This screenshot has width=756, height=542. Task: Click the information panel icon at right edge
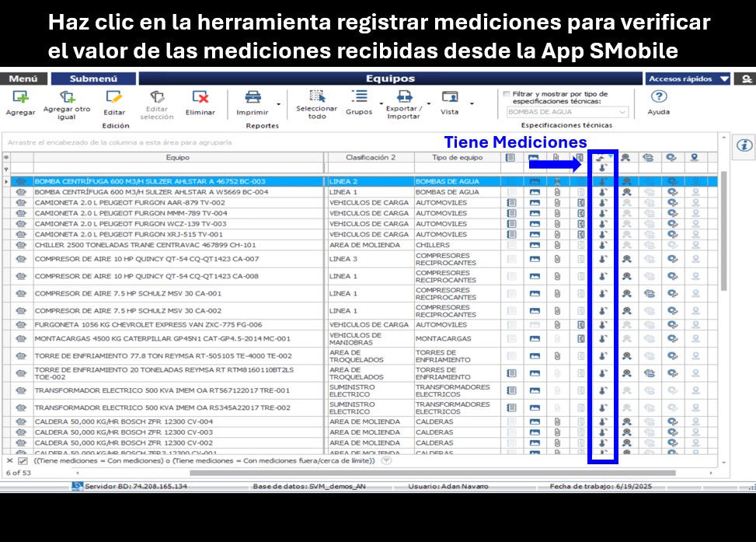tap(744, 145)
